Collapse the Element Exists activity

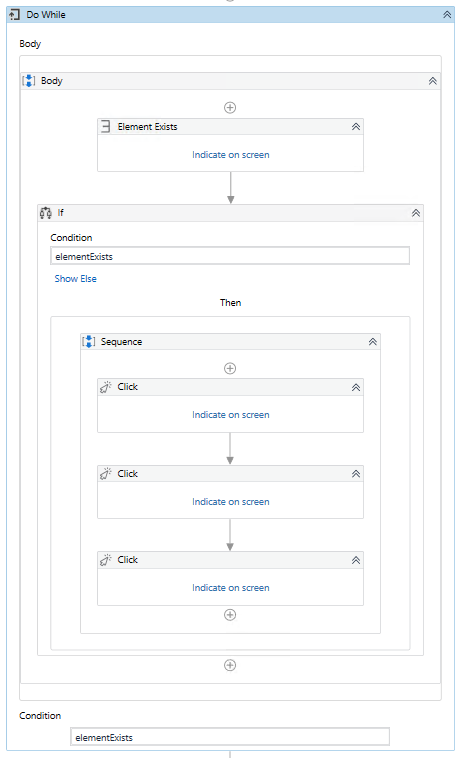(x=356, y=127)
